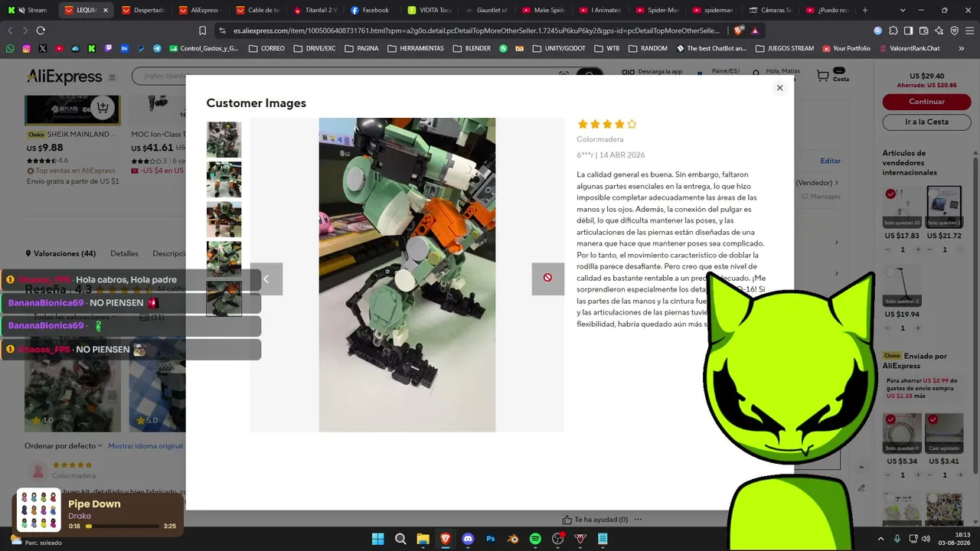Click the Editar link
Viewport: 980px width, 551px height.
click(x=831, y=161)
